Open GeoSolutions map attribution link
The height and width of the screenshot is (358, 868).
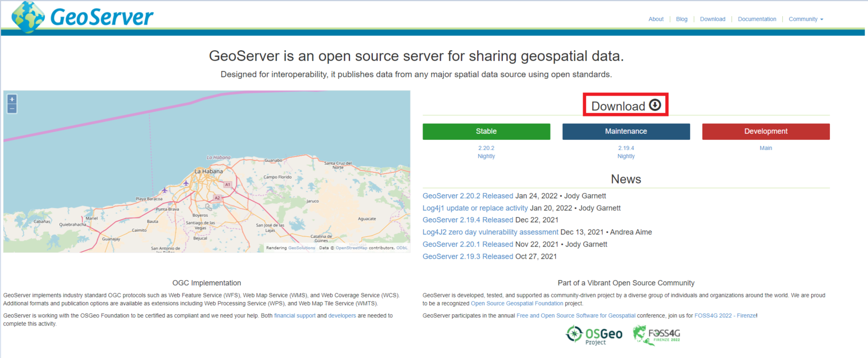pyautogui.click(x=302, y=248)
